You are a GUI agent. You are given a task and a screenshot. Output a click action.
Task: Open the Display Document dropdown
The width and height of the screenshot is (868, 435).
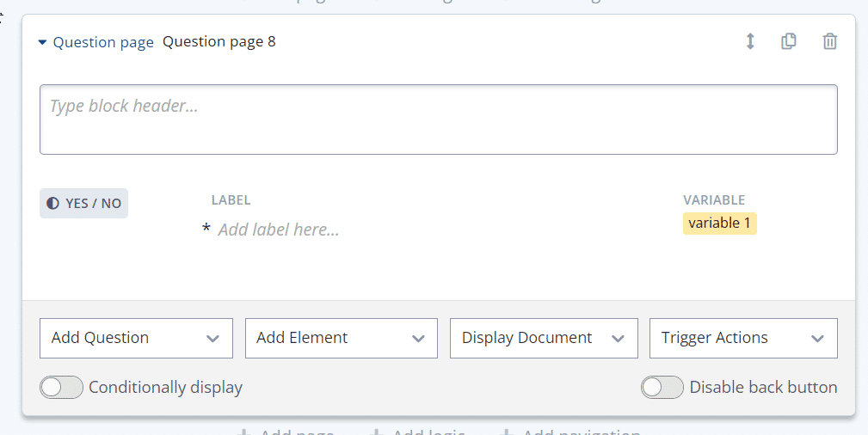[x=545, y=338]
